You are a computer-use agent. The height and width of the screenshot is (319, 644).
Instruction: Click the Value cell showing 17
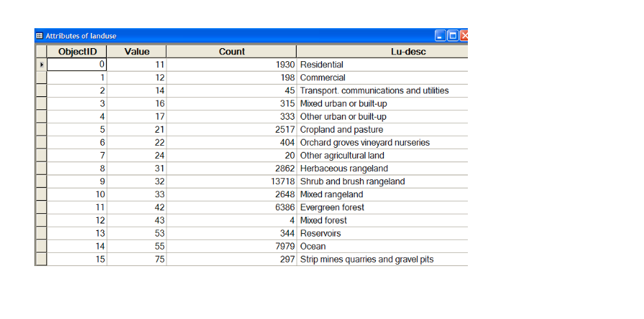(x=137, y=117)
